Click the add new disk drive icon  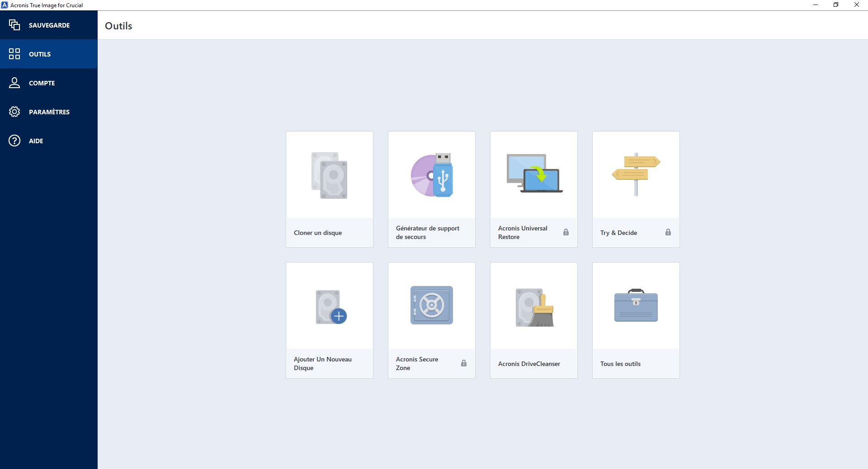[x=331, y=307]
